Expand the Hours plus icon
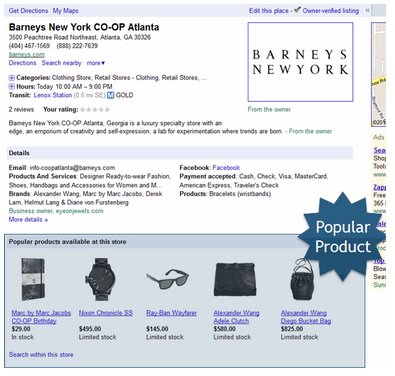395x376 pixels. [x=11, y=87]
